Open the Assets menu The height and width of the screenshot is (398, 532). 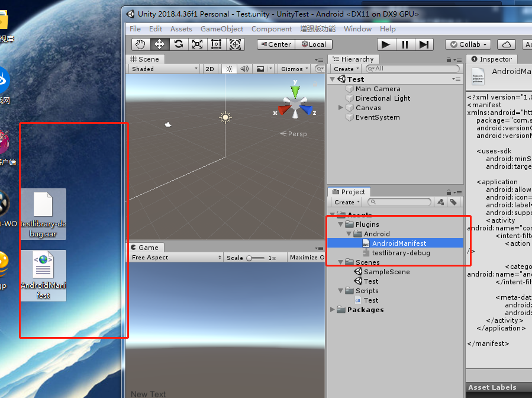pyautogui.click(x=181, y=29)
